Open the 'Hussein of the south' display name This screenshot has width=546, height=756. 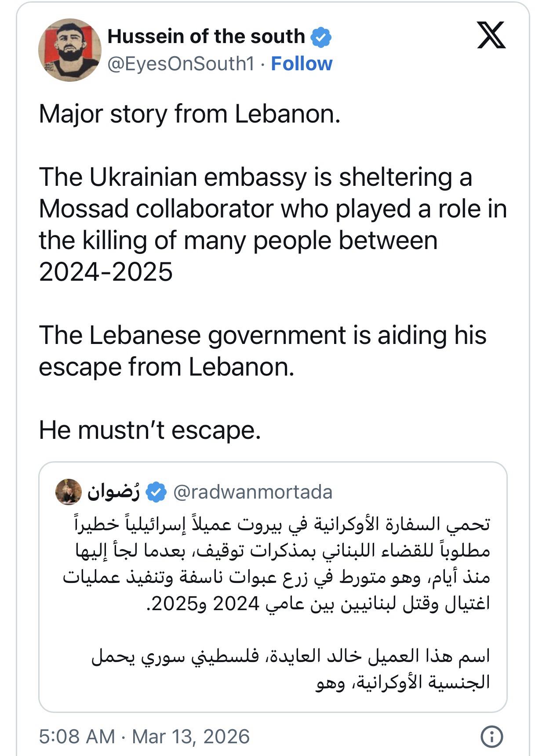(x=206, y=36)
